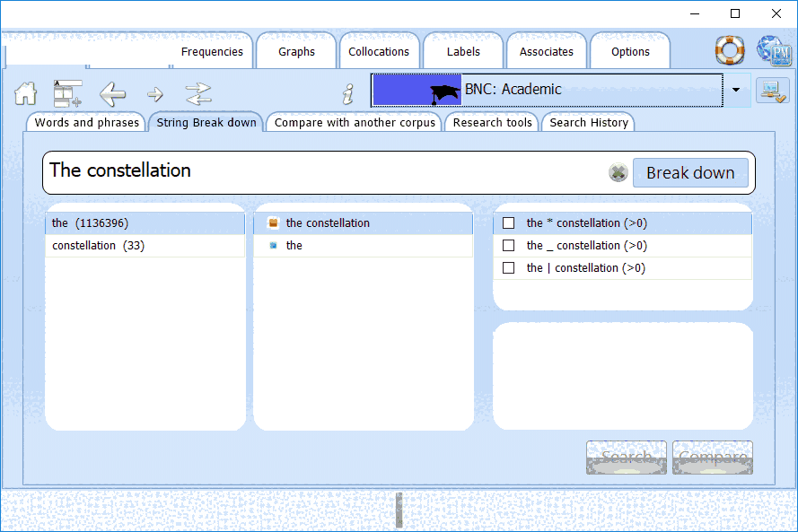Clear the search text with X icon
This screenshot has width=798, height=532.
pyautogui.click(x=618, y=173)
